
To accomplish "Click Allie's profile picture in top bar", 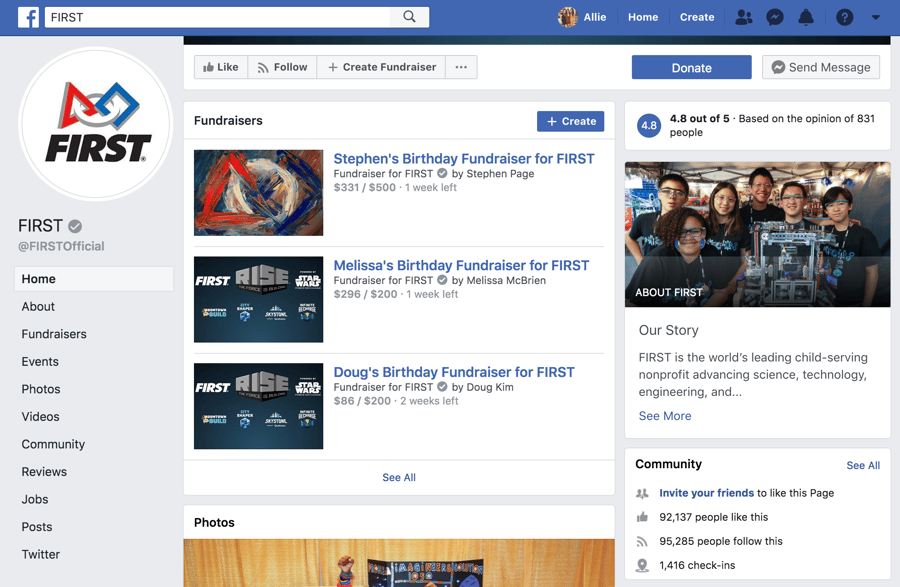I will pos(567,17).
